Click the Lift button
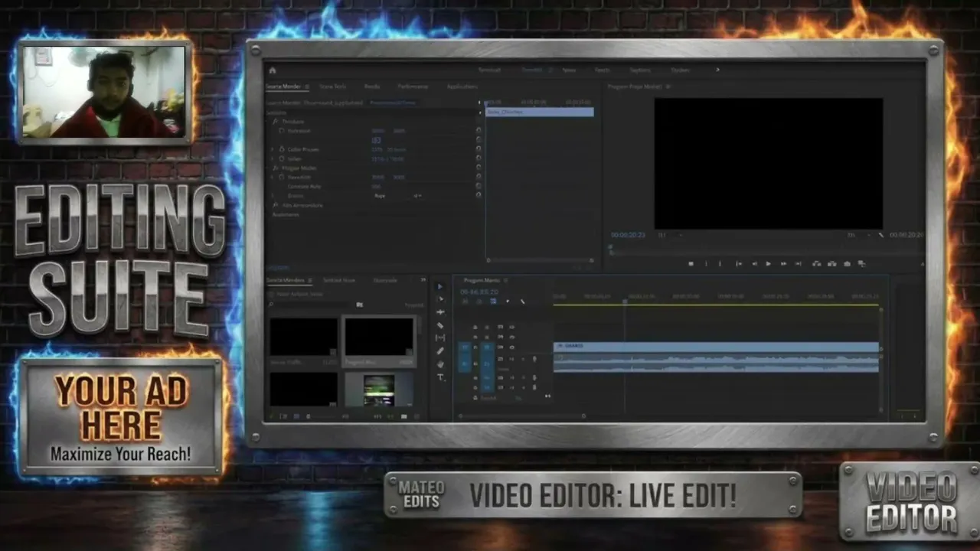This screenshot has width=980, height=551. (817, 264)
